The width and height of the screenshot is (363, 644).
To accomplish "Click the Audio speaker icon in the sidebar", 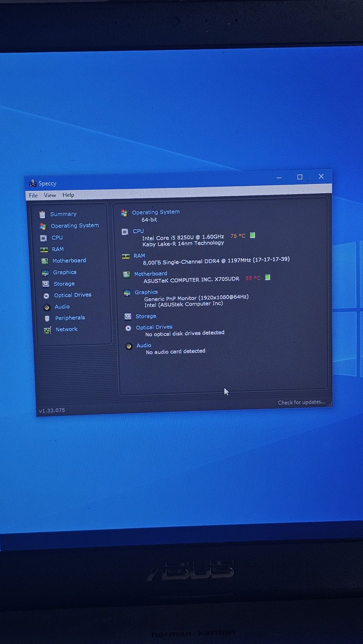I will click(x=47, y=307).
